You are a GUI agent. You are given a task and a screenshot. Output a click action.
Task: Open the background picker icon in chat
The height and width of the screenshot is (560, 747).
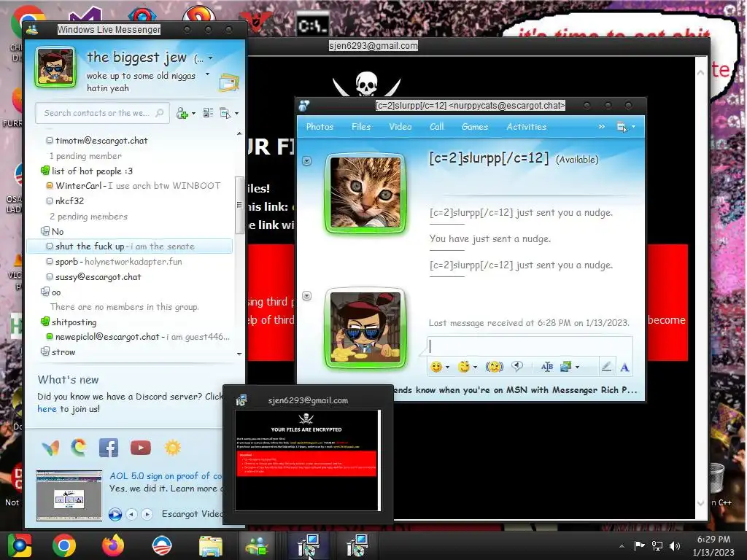coord(566,366)
